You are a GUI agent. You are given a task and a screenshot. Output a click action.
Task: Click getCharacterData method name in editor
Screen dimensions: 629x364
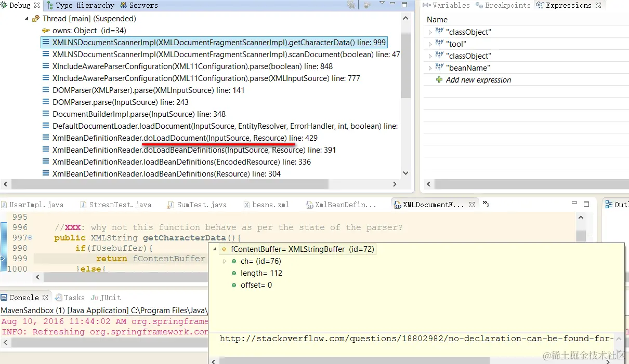(x=184, y=238)
